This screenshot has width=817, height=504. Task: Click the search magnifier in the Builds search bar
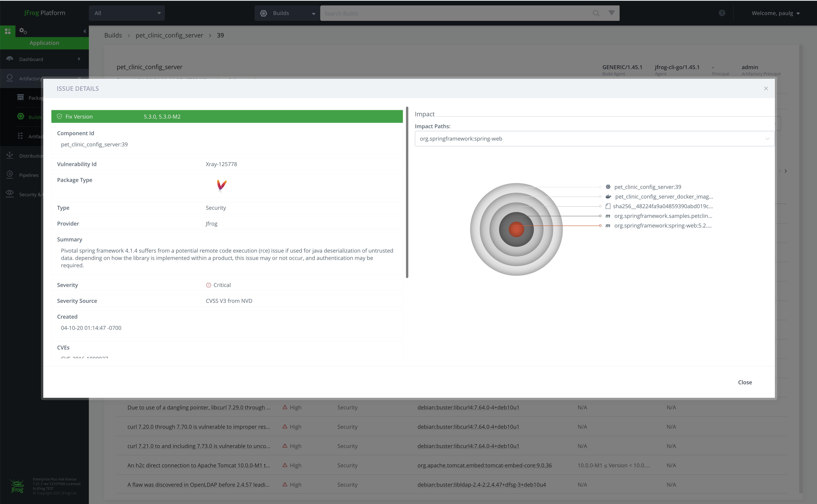click(x=596, y=13)
